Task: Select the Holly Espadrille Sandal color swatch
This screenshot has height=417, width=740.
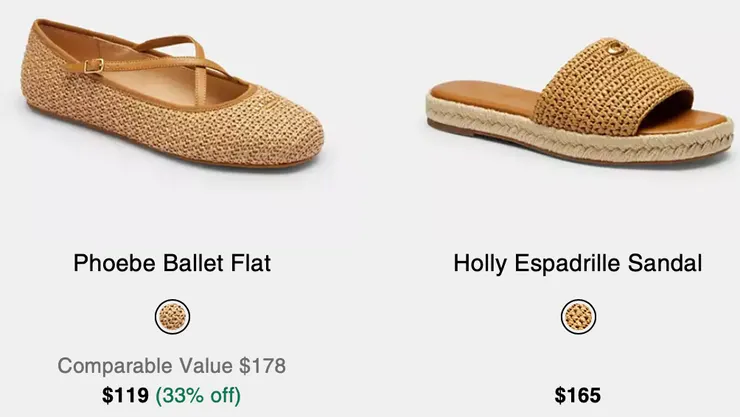Action: (578, 318)
